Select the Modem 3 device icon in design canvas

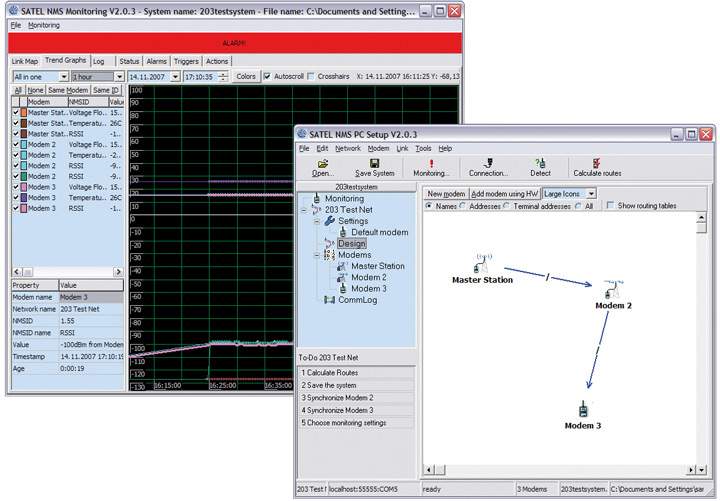point(583,409)
